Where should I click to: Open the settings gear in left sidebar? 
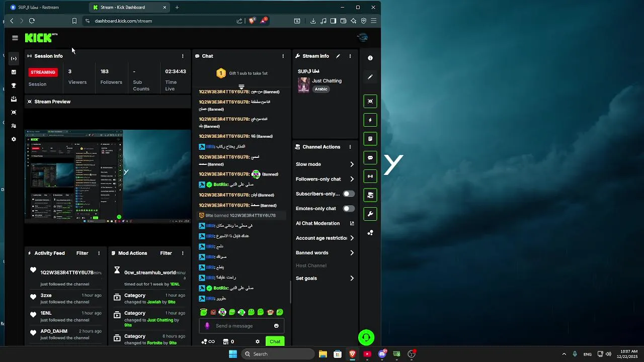[x=14, y=139]
